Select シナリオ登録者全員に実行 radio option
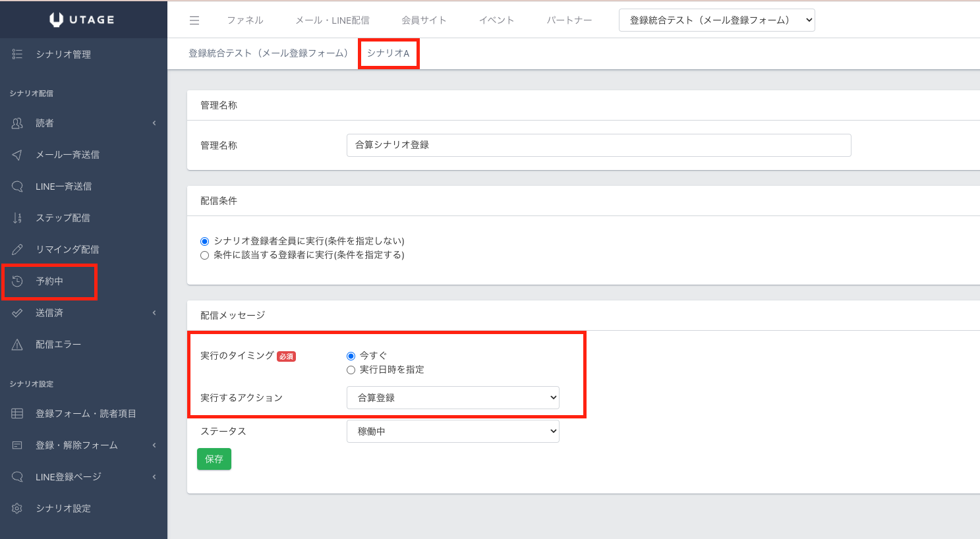The width and height of the screenshot is (980, 539). (205, 242)
